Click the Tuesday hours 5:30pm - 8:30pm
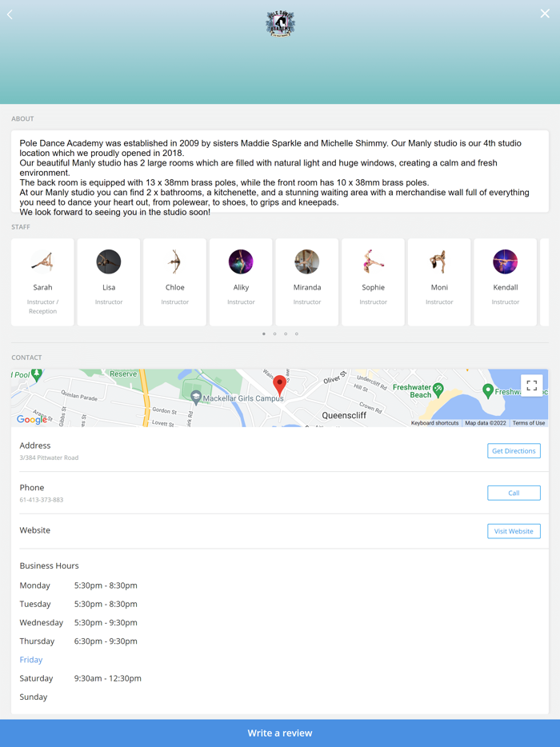Viewport: 560px width, 747px height. pos(106,604)
